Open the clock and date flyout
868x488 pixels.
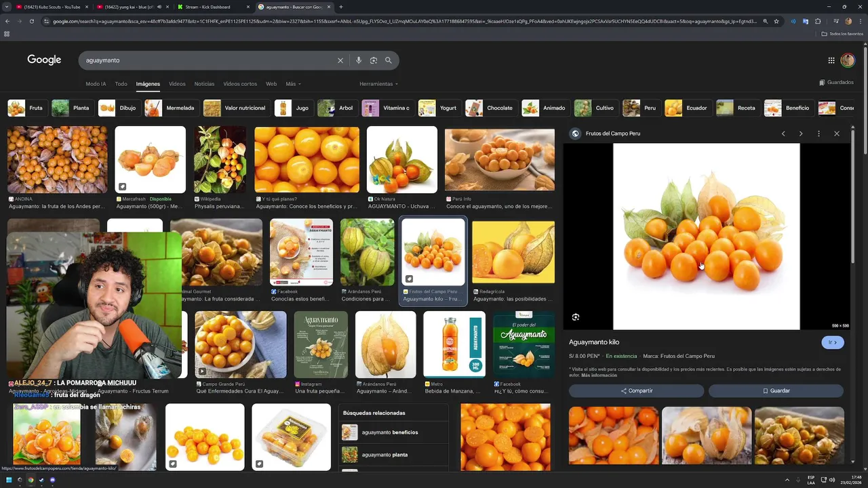(851, 480)
